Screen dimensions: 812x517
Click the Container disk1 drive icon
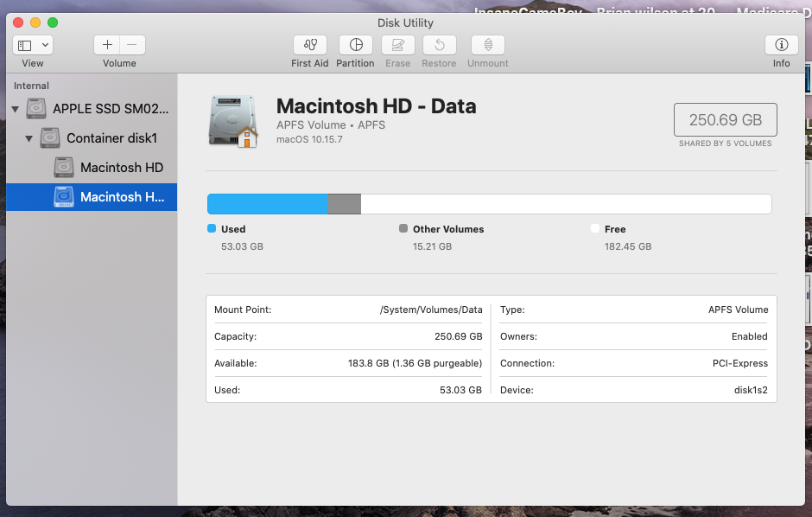tap(50, 138)
